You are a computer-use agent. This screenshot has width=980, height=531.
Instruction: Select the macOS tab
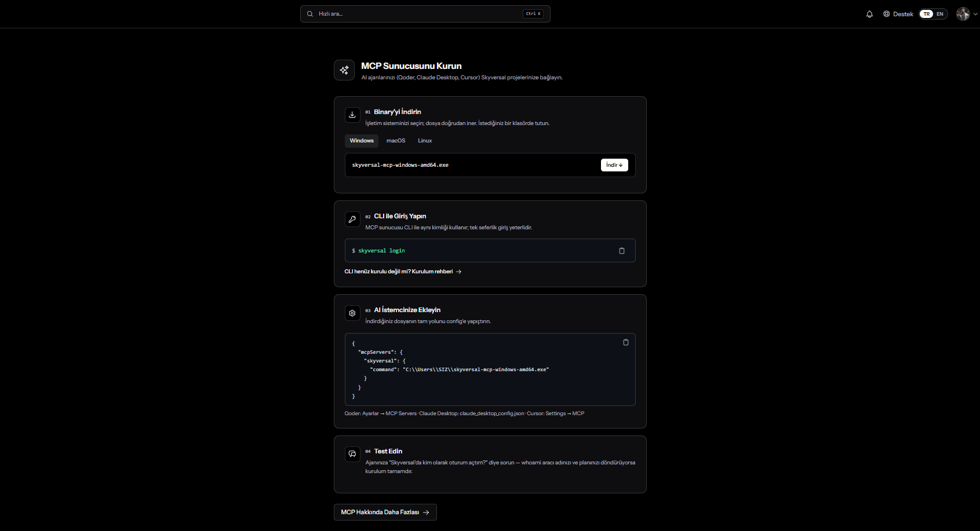396,141
